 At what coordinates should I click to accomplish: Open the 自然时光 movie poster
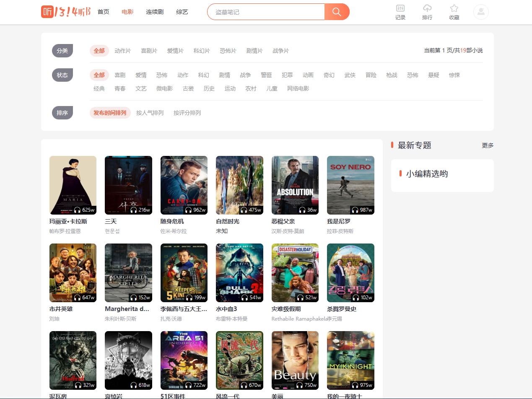point(239,185)
